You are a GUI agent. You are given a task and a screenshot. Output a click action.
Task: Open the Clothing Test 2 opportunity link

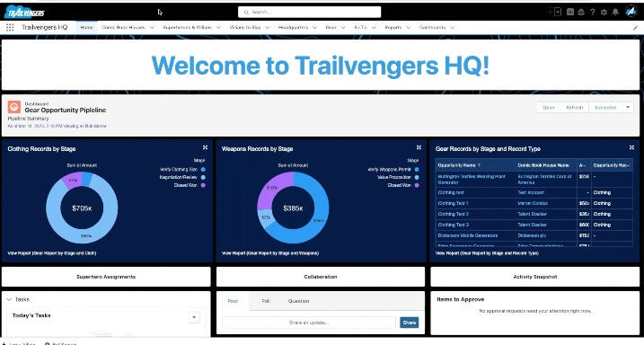click(x=453, y=214)
